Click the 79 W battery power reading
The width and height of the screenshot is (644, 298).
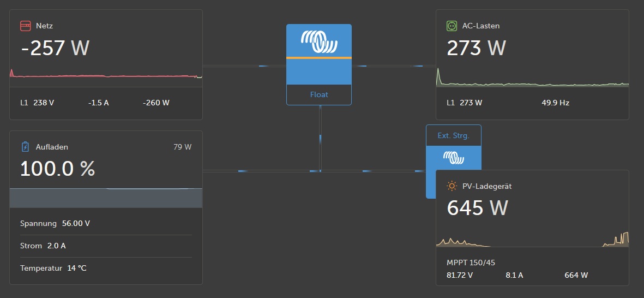pyautogui.click(x=182, y=147)
